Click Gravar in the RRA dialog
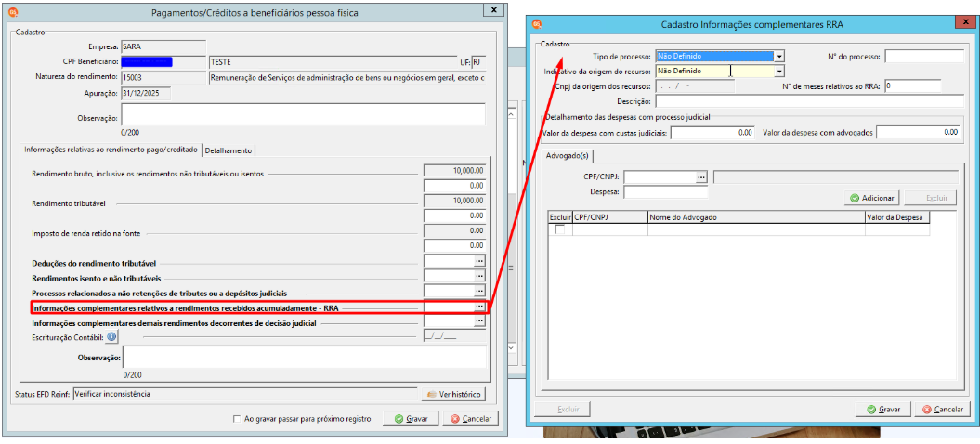980x444 pixels. (x=883, y=409)
